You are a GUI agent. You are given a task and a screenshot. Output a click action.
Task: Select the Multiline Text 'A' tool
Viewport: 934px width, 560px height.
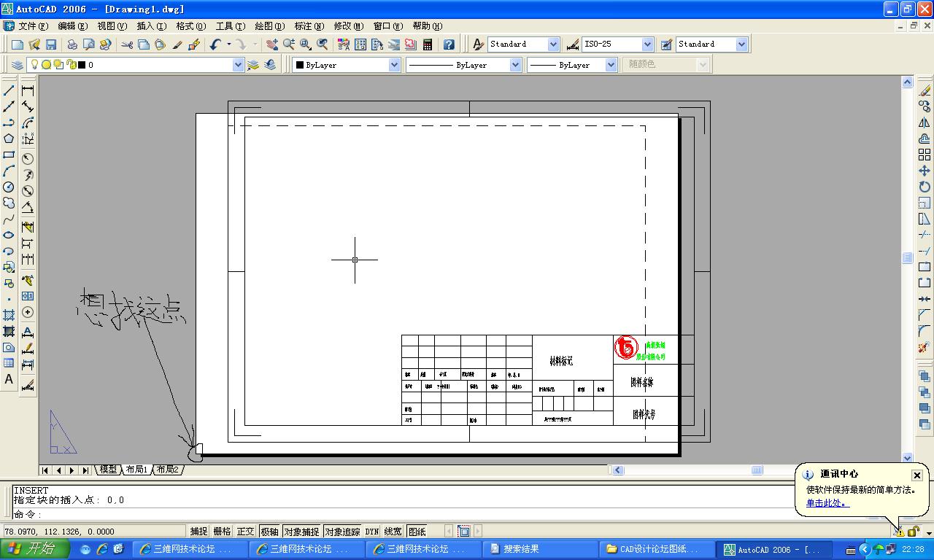[x=9, y=379]
